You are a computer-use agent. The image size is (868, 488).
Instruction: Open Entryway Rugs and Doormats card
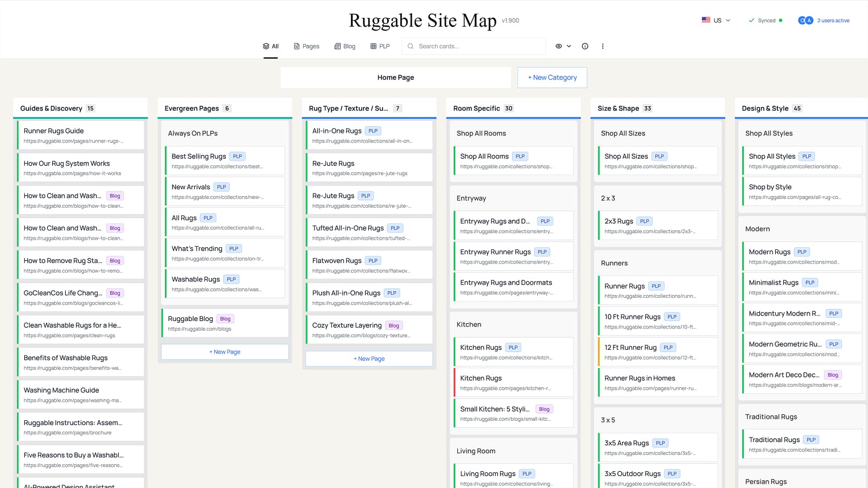[514, 287]
